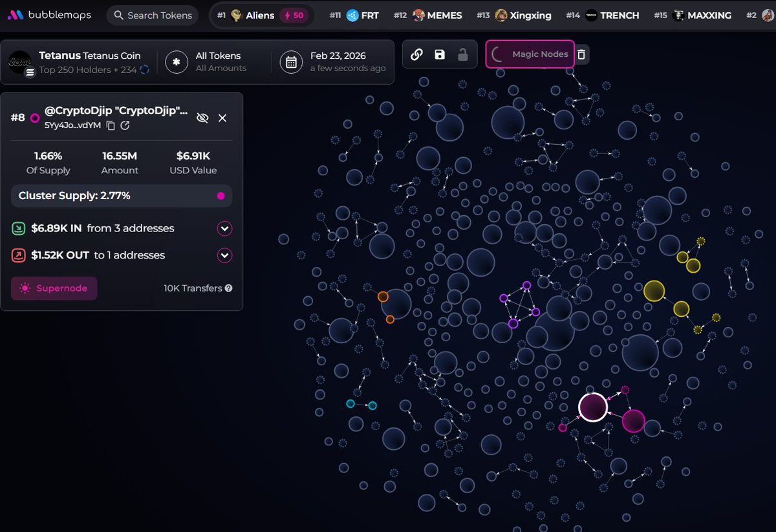Screen dimensions: 776x532
Task: Click the green incoming arrow icon
Action: pyautogui.click(x=19, y=228)
